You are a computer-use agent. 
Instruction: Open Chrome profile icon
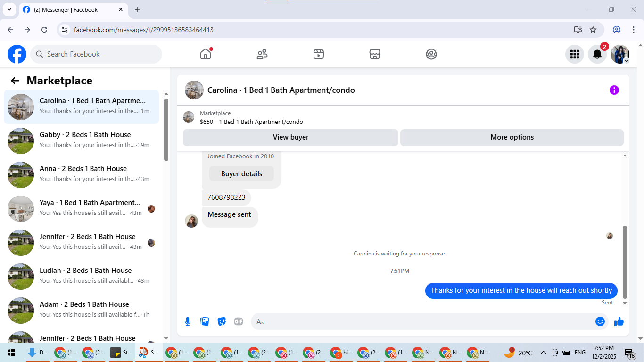(617, 30)
